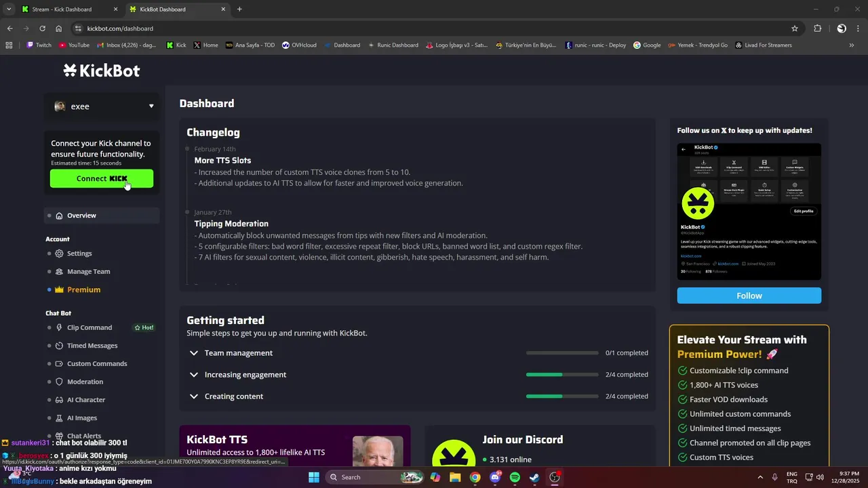Open Windows Start menu
The width and height of the screenshot is (868, 488).
(x=314, y=477)
